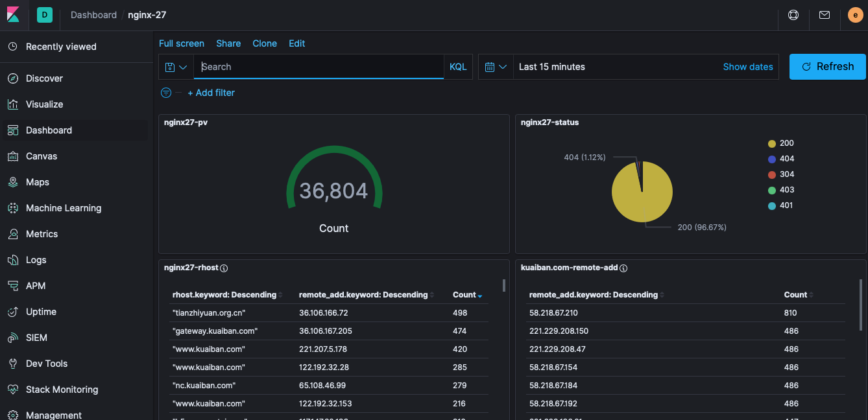Open the date quick menu dropdown
Image resolution: width=868 pixels, height=420 pixels.
496,67
